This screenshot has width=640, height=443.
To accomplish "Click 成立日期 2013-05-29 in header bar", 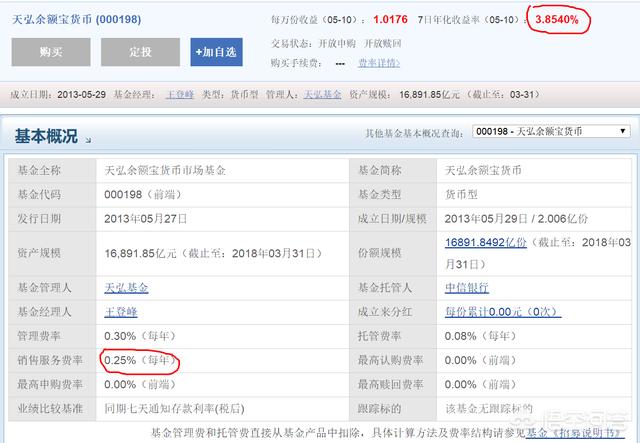I will point(58,95).
